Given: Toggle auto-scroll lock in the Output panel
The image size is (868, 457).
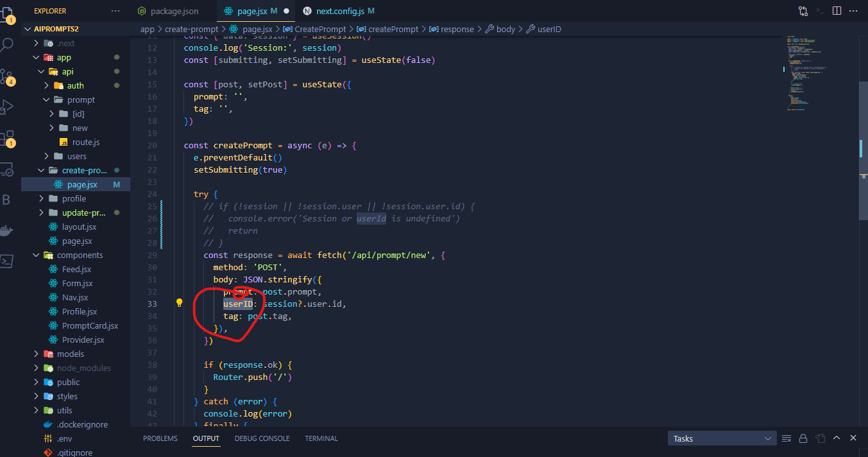Looking at the screenshot, I should [803, 438].
